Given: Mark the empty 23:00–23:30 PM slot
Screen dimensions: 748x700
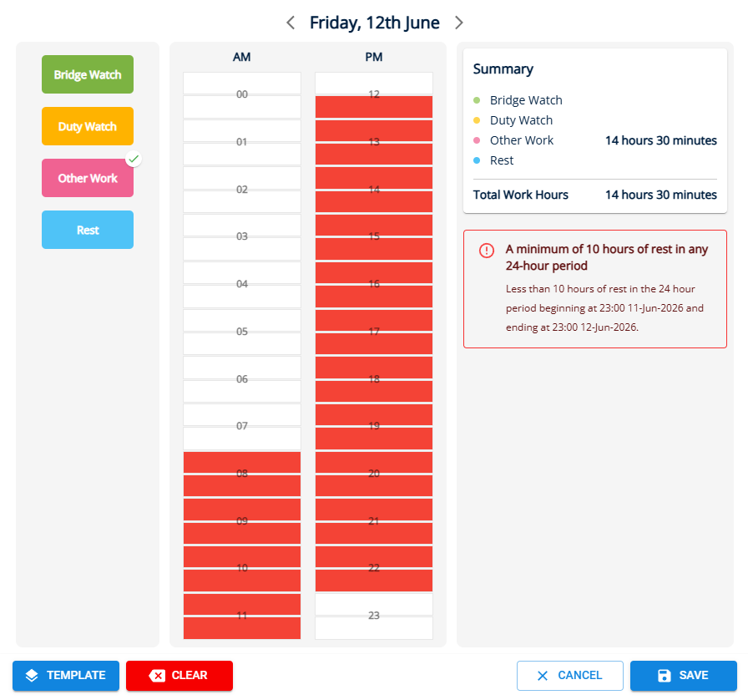Looking at the screenshot, I should (x=374, y=605).
